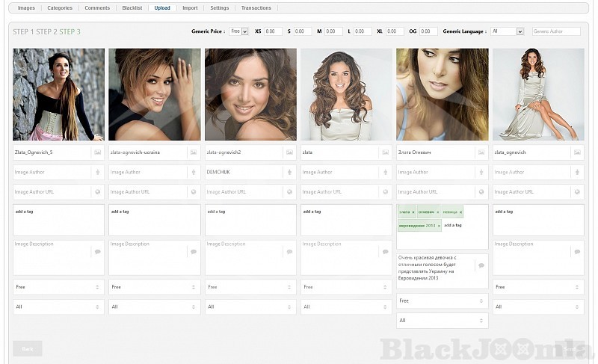The height and width of the screenshot is (364, 598).
Task: Click speech bubble icon beside Russian description
Action: click(481, 265)
